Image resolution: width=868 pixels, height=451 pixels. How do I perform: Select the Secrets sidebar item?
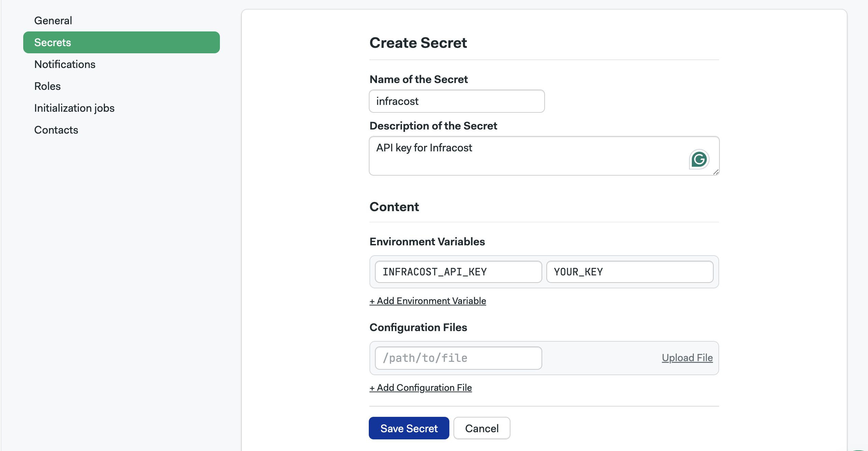[122, 42]
